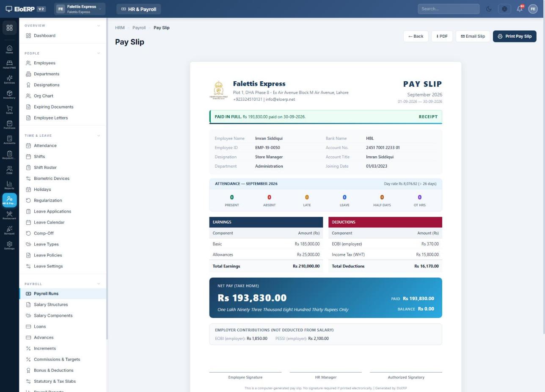Collapse the Overview sidebar section

pyautogui.click(x=99, y=26)
